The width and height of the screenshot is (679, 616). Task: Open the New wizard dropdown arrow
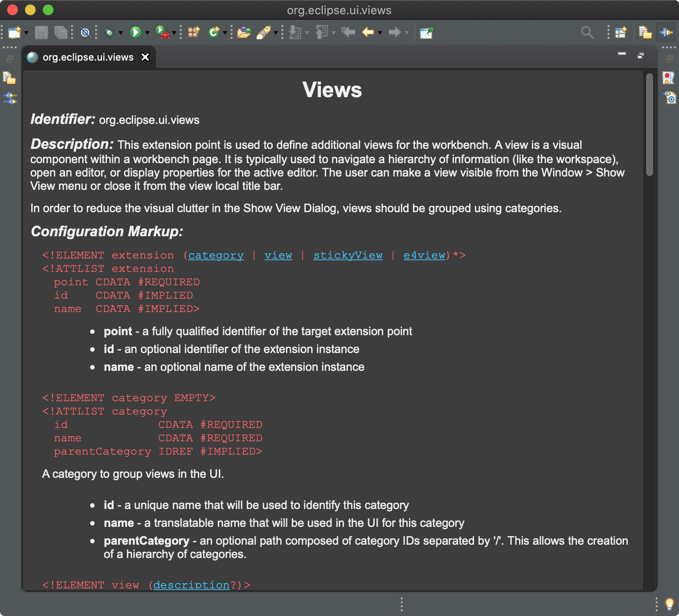click(26, 33)
